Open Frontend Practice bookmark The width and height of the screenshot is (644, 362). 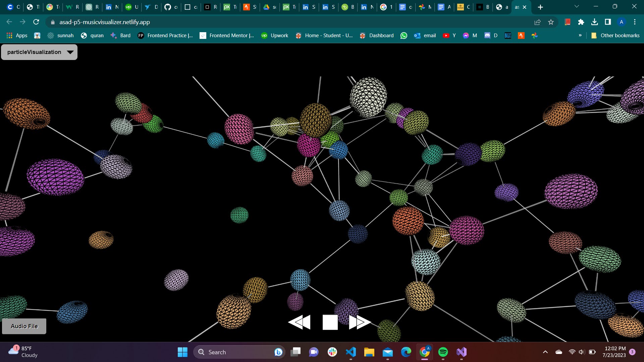click(x=165, y=36)
